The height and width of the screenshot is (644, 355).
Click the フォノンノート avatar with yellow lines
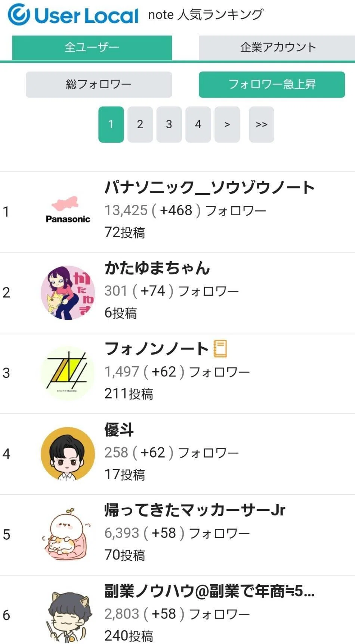68,373
